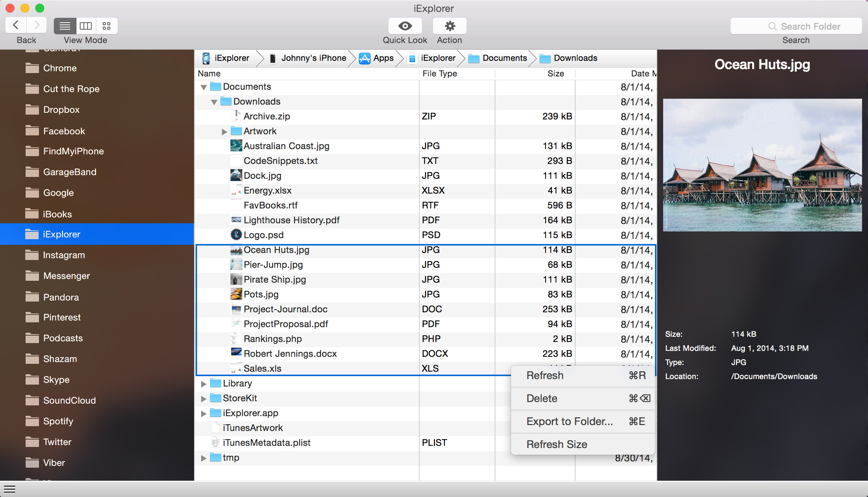Expand the Library folder
Image resolution: width=868 pixels, height=497 pixels.
204,384
